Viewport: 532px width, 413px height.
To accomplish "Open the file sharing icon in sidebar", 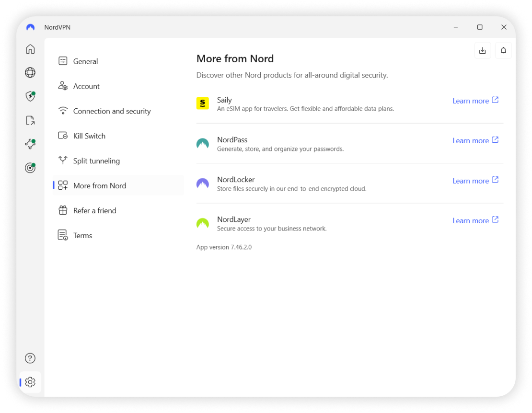I will click(x=30, y=120).
